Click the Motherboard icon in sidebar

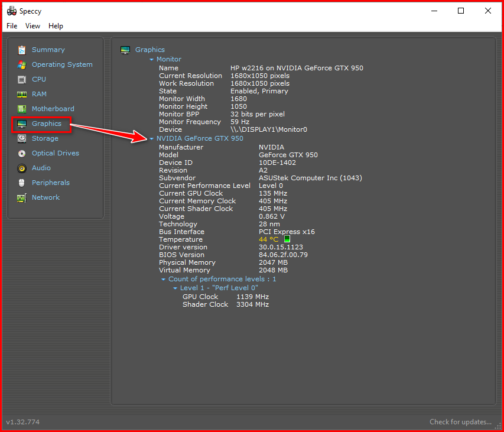click(x=21, y=109)
